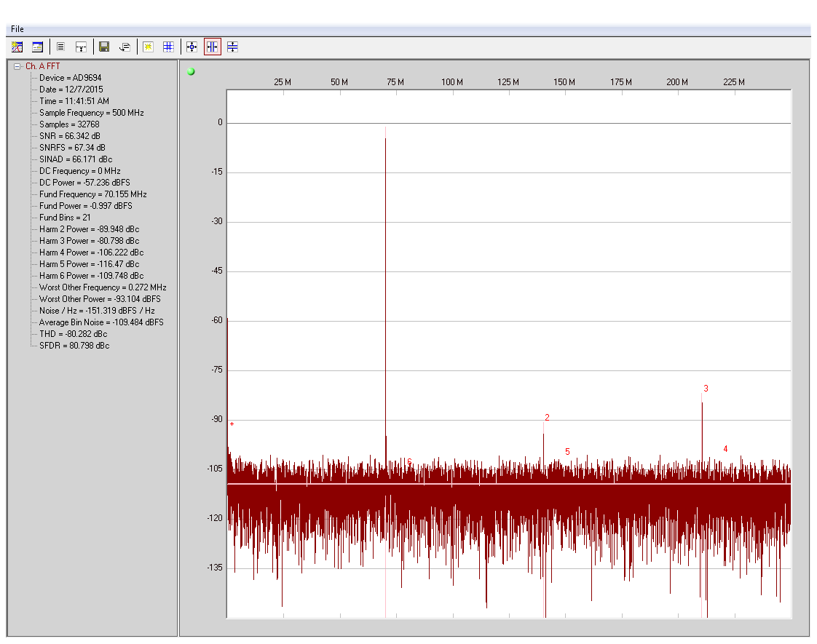Select the SNR = 66.342 dB entry
This screenshot has height=644, width=817.
tap(70, 136)
